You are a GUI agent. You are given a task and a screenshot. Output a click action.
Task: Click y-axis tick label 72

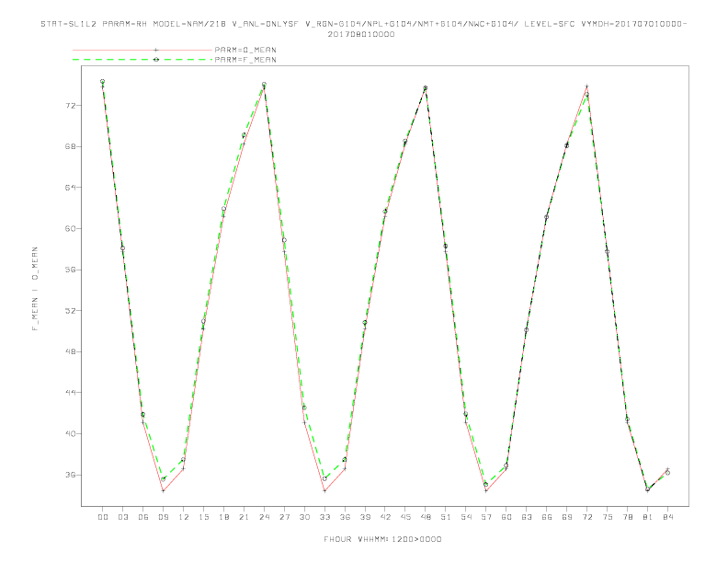click(71, 106)
